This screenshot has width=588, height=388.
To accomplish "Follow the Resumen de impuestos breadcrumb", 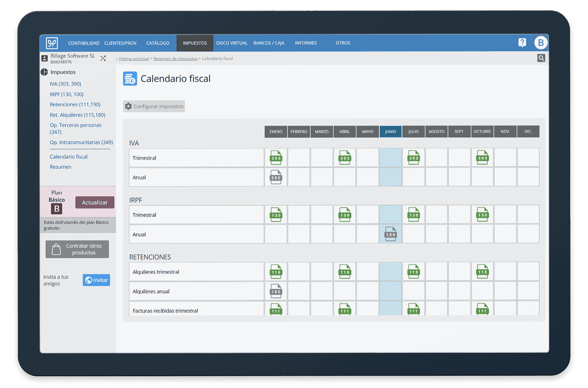I will pyautogui.click(x=175, y=59).
